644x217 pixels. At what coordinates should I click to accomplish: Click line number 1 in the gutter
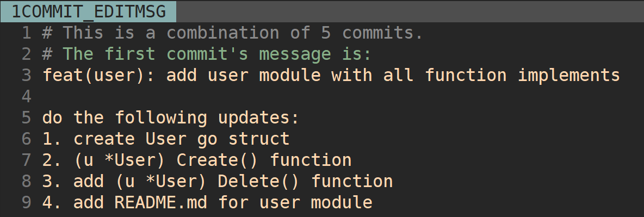pos(26,33)
